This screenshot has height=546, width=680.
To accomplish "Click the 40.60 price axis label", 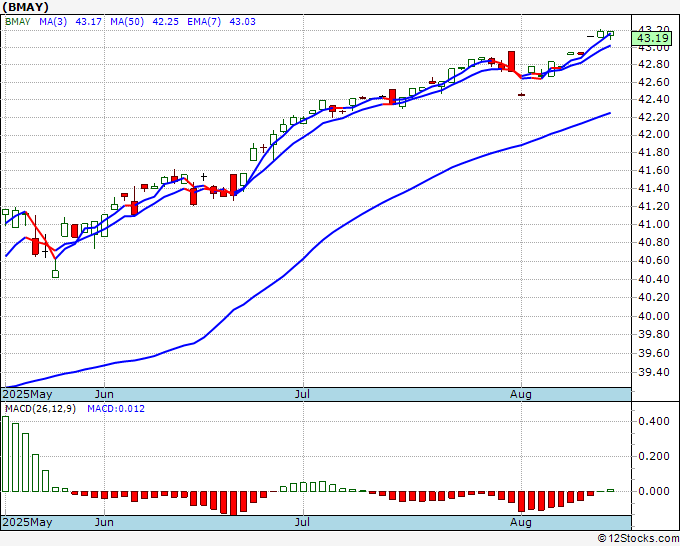I will click(654, 260).
